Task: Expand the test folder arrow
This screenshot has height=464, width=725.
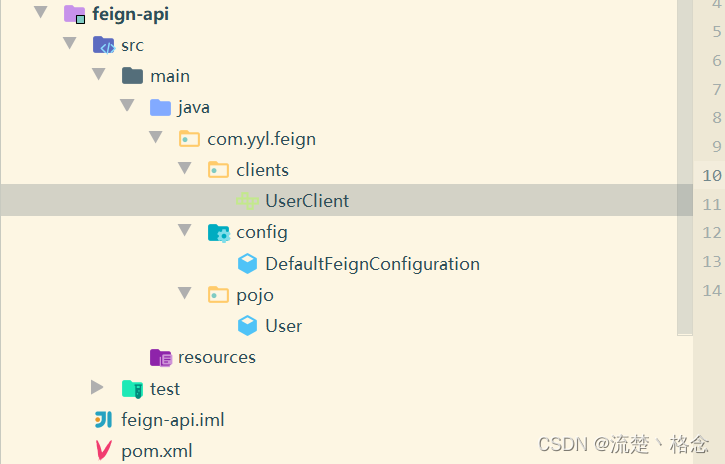Action: pos(97,387)
